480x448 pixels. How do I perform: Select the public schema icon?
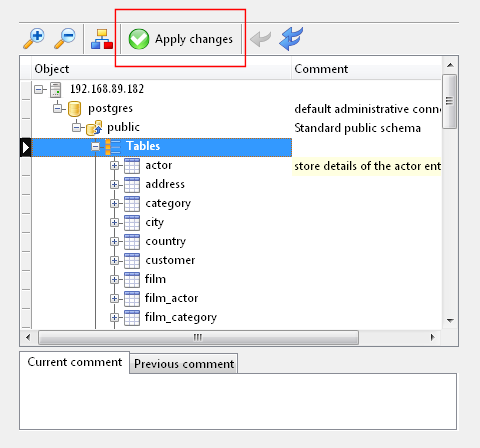[94, 128]
